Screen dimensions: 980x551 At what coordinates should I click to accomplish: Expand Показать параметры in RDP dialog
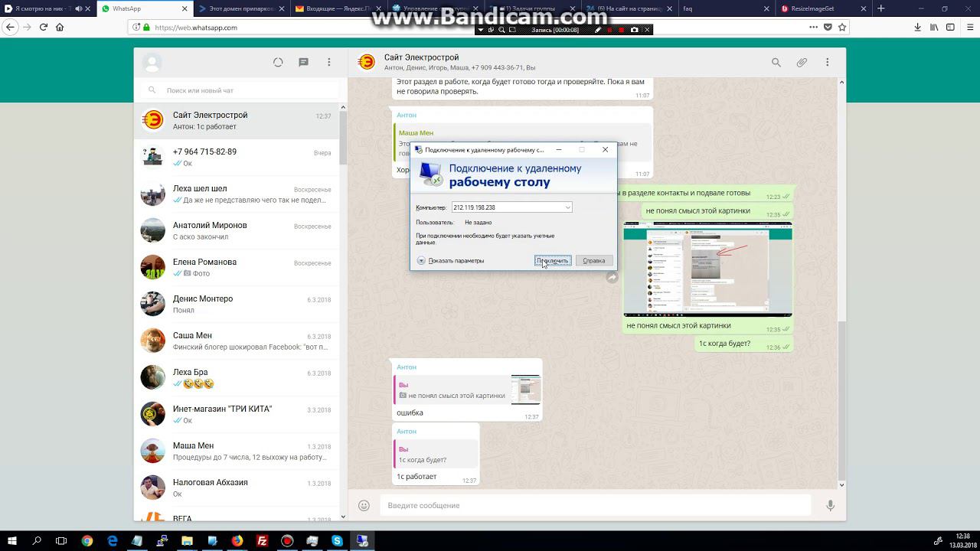pyautogui.click(x=450, y=261)
